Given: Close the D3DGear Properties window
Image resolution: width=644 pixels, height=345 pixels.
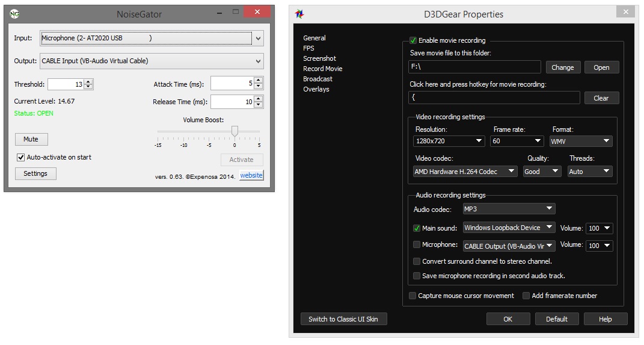Looking at the screenshot, I should 625,12.
